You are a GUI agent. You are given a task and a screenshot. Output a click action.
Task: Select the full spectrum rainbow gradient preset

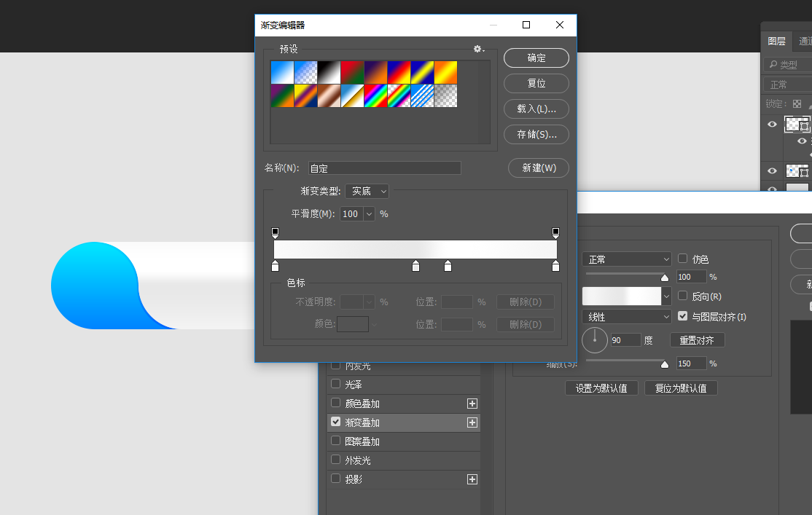375,95
